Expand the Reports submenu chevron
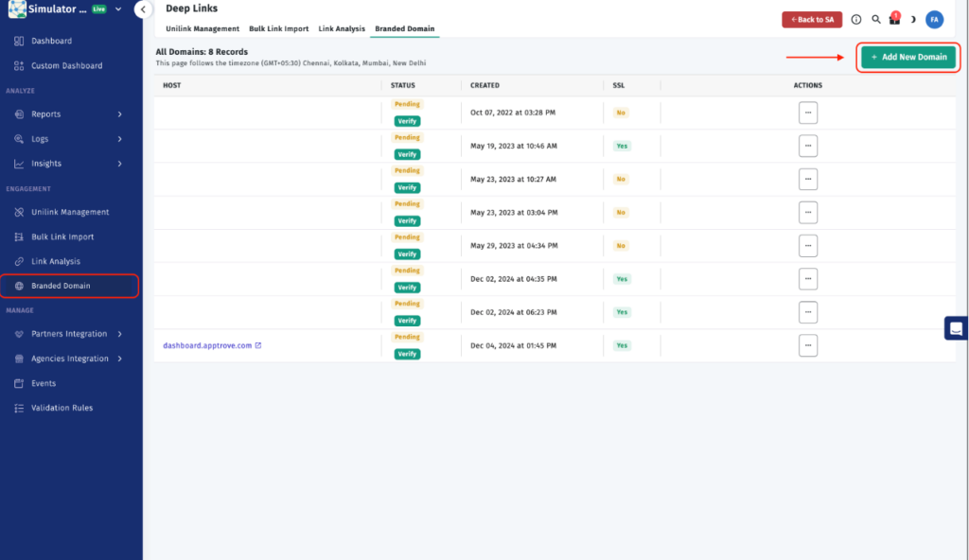The width and height of the screenshot is (969, 560). coord(120,114)
